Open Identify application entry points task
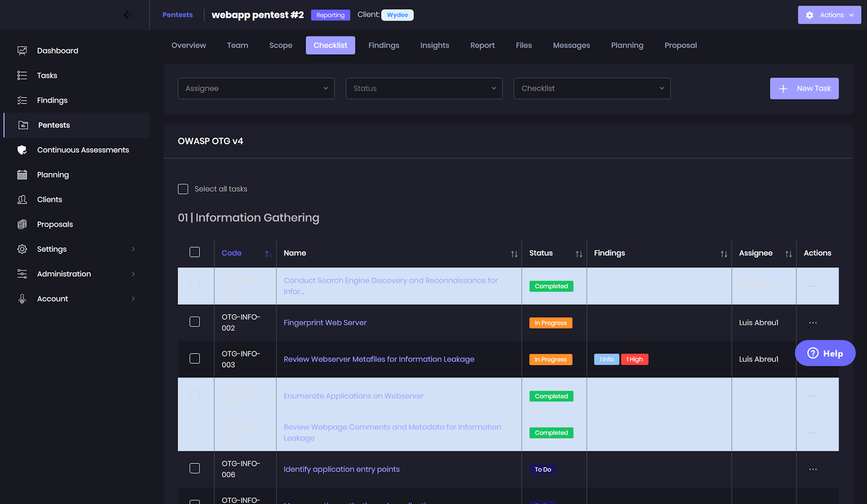This screenshot has width=867, height=504. 341,469
